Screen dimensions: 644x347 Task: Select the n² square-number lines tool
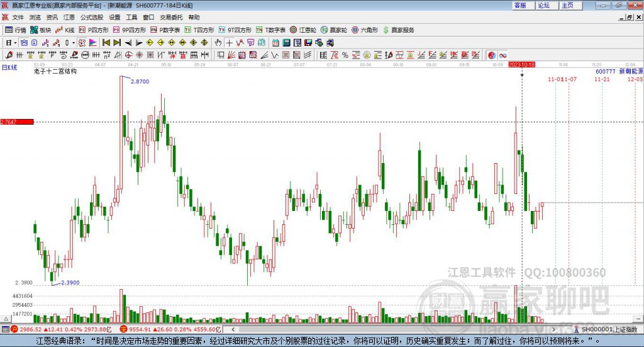107,55
